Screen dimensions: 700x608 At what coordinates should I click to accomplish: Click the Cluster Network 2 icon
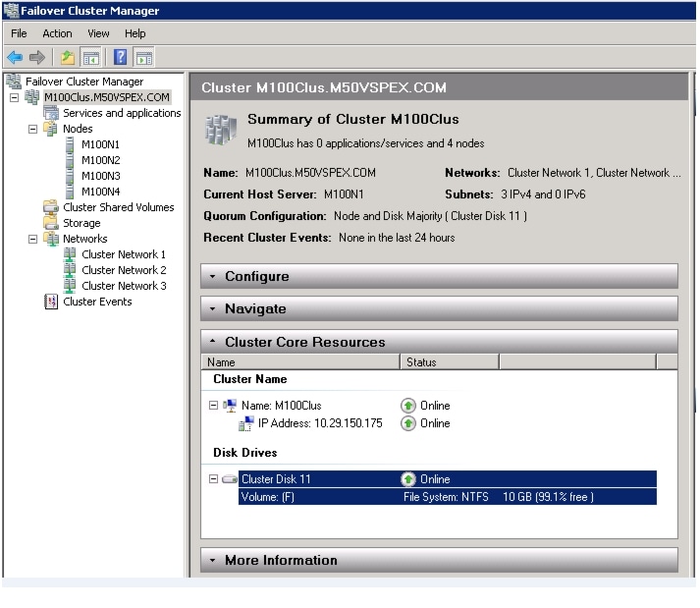tap(70, 270)
